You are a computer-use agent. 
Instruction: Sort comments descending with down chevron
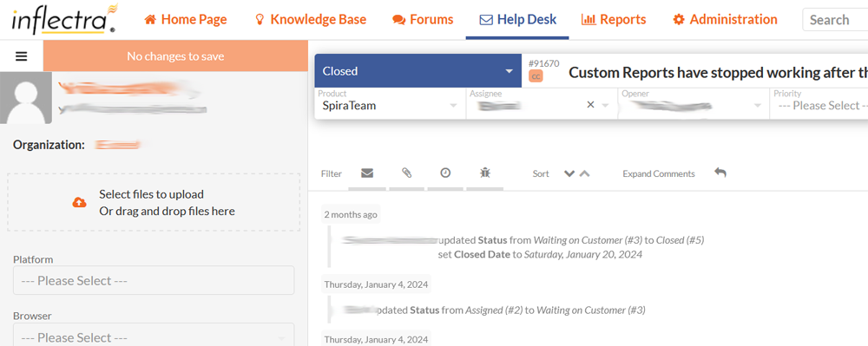569,173
